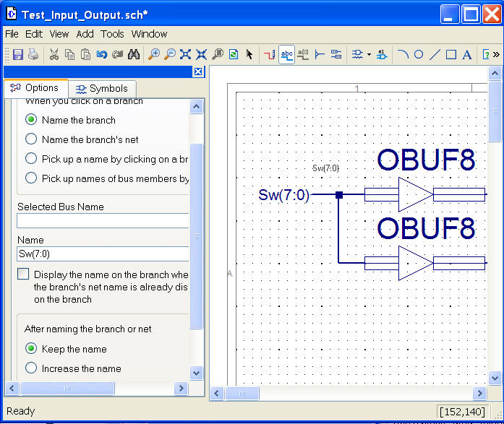This screenshot has width=504, height=424.
Task: Click the Name field containing Sw(7:0)
Action: point(103,254)
